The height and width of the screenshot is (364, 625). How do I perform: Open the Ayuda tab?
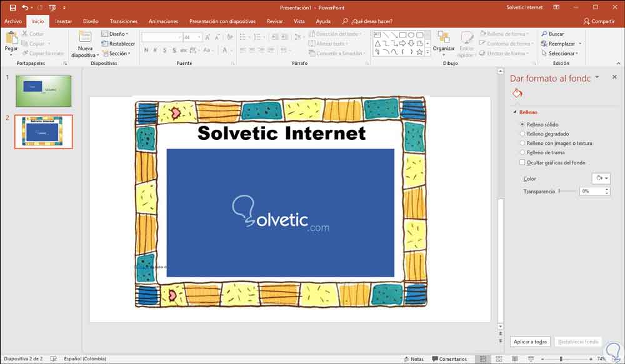pos(323,21)
